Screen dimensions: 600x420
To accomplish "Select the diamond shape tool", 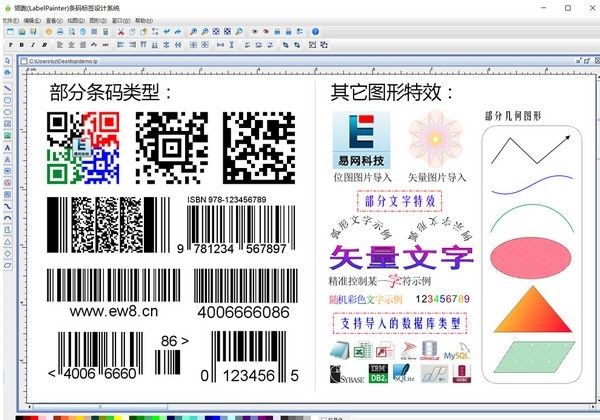I will pyautogui.click(x=7, y=254).
